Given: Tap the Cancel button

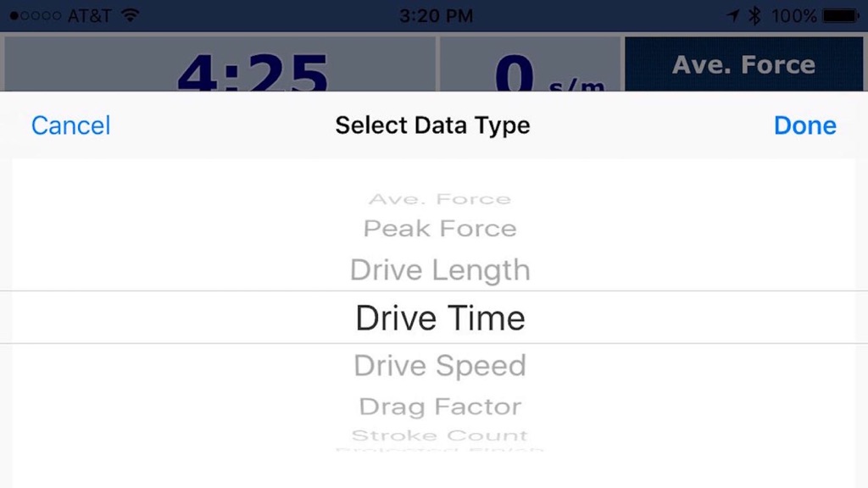Looking at the screenshot, I should pos(71,125).
